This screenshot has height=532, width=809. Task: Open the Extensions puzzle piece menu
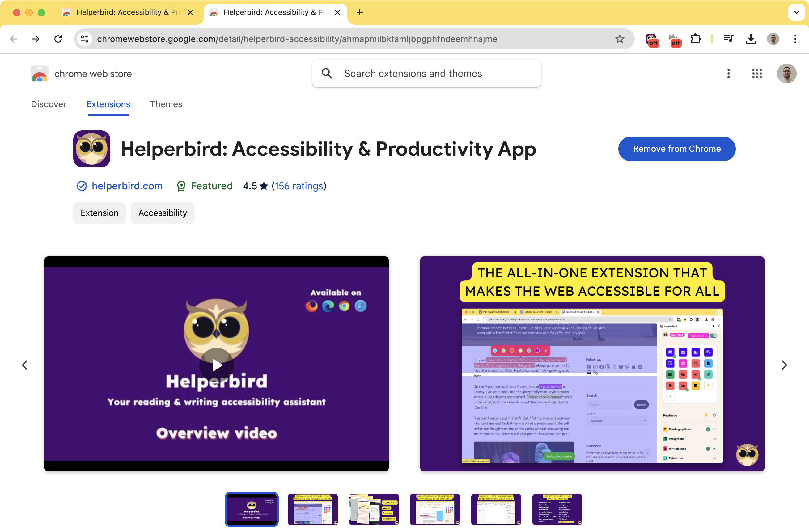click(x=696, y=39)
